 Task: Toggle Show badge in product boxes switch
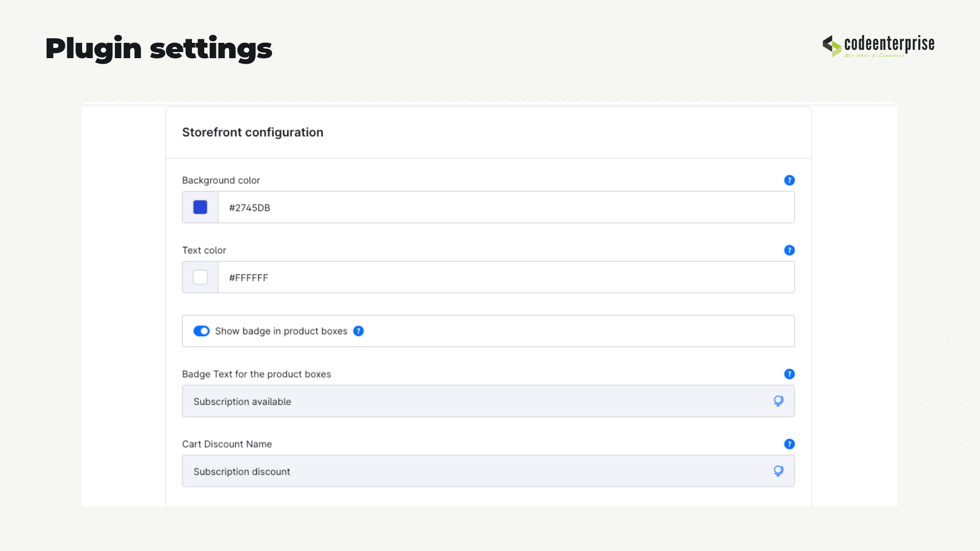pos(201,331)
